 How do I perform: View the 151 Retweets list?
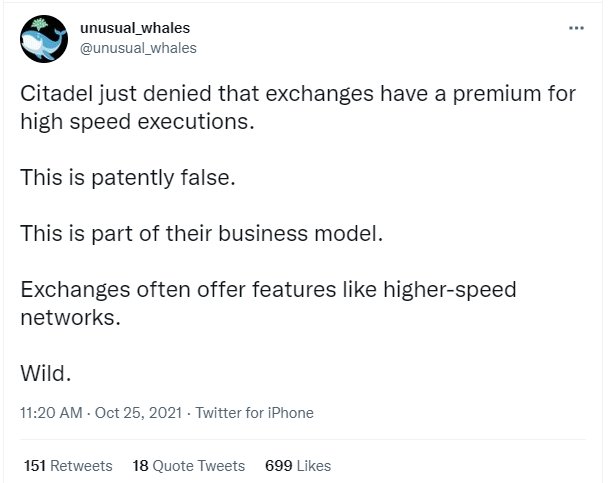pos(68,466)
